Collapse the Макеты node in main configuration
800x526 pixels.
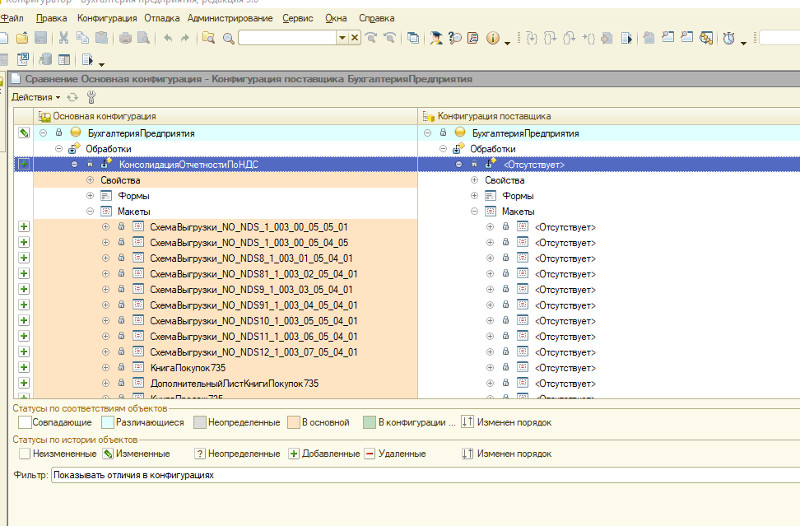tap(90, 211)
